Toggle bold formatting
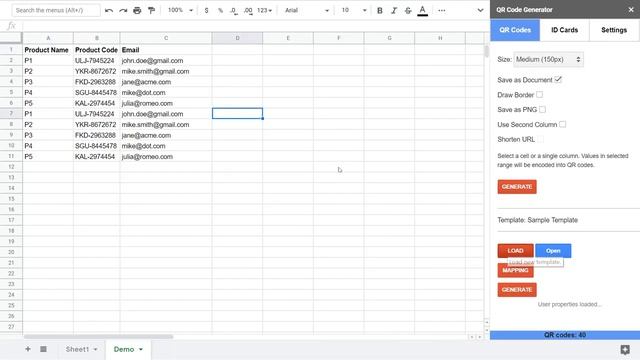The height and width of the screenshot is (360, 640). (x=380, y=10)
